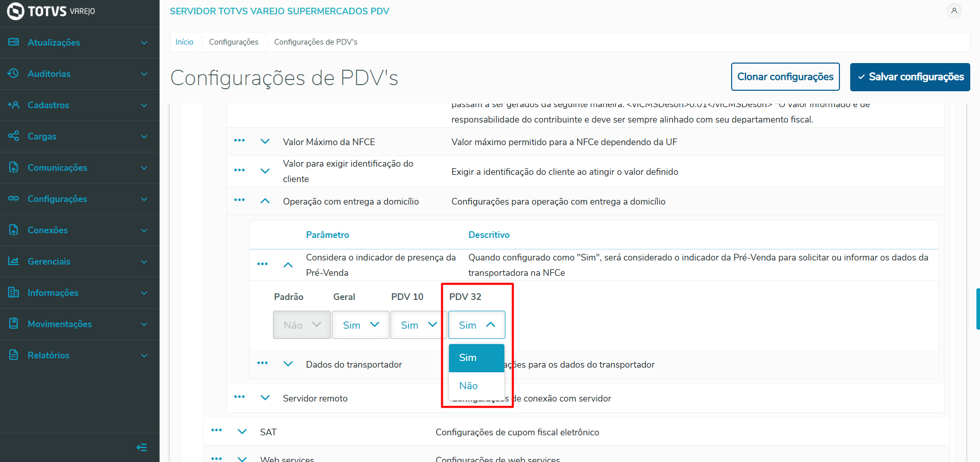This screenshot has height=462, width=980.
Task: Open the user profile icon
Action: [x=954, y=11]
